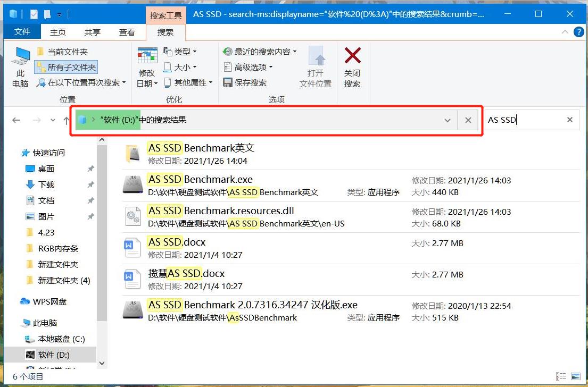Switch to details view icon
Image resolution: width=588 pixels, height=387 pixels.
click(561, 376)
